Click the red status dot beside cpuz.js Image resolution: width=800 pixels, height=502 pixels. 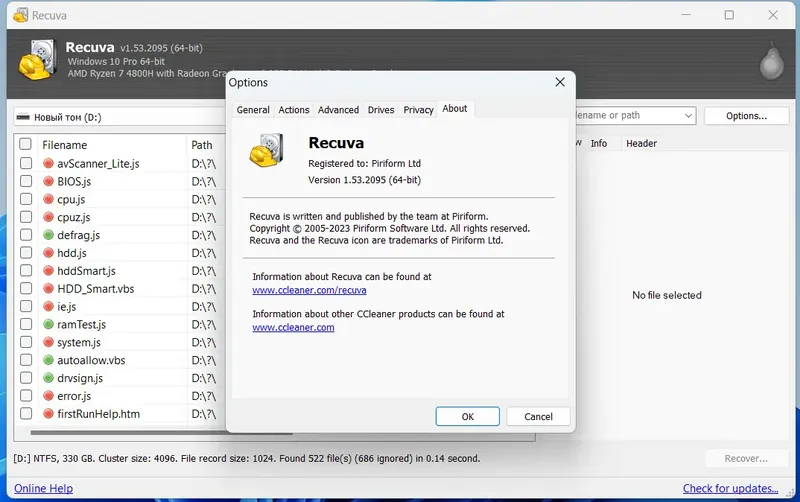click(x=48, y=217)
